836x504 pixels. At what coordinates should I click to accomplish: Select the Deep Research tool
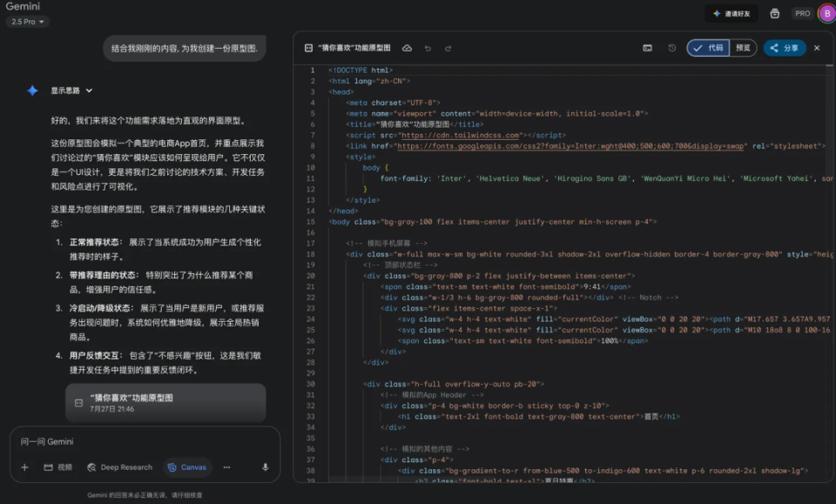pos(119,467)
